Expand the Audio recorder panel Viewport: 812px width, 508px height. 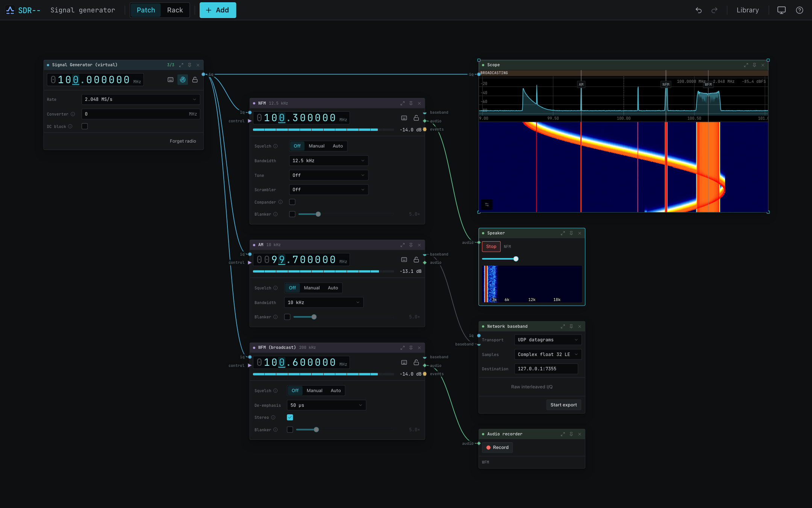pos(563,434)
